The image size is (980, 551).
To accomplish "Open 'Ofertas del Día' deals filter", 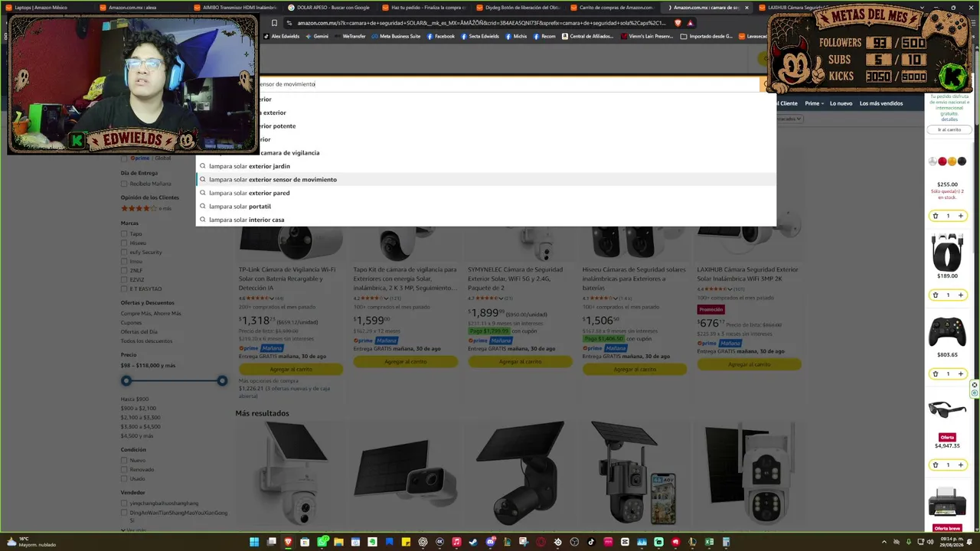I will (x=139, y=331).
